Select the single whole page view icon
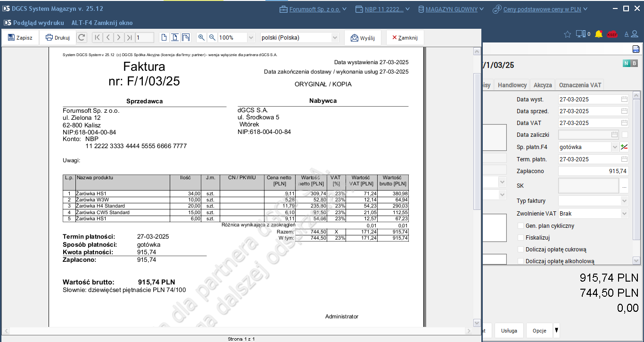This screenshot has width=644, height=342. pyautogui.click(x=164, y=38)
